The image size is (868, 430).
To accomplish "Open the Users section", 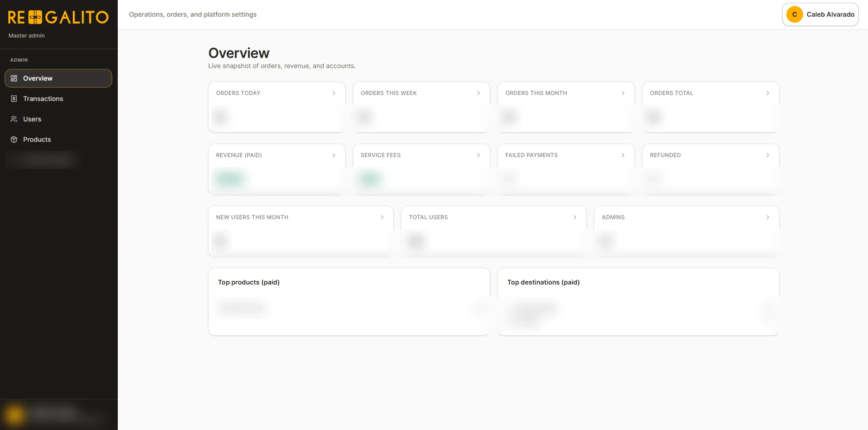I will 58,119.
